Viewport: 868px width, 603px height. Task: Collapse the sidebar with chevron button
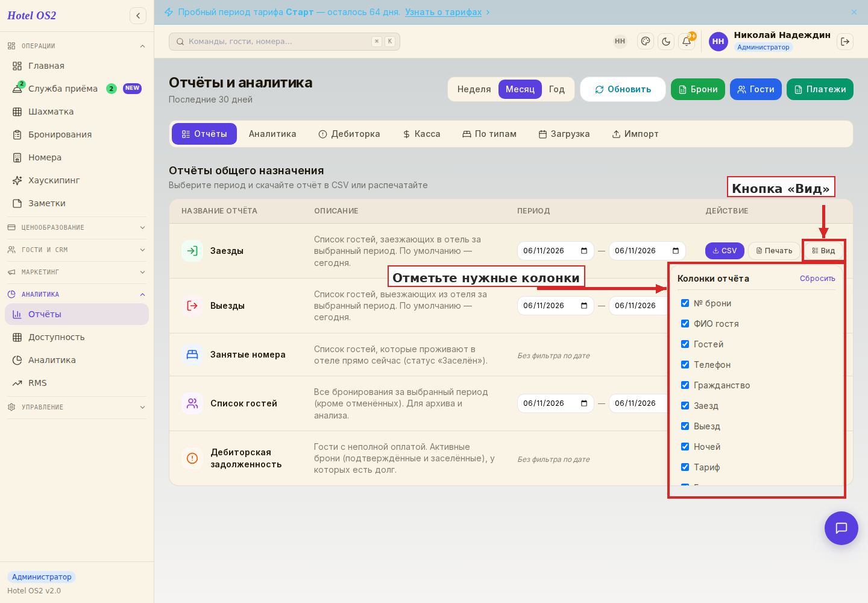pos(138,16)
